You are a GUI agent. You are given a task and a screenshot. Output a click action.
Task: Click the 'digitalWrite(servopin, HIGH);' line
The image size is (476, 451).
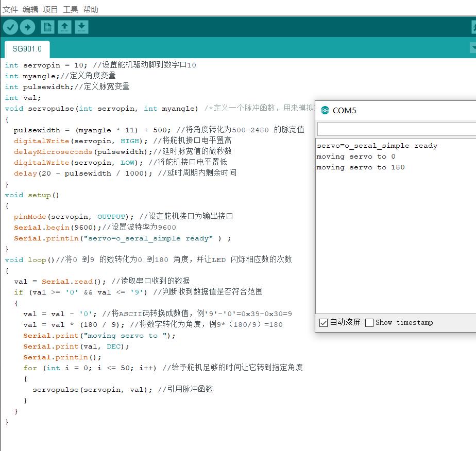coord(122,141)
